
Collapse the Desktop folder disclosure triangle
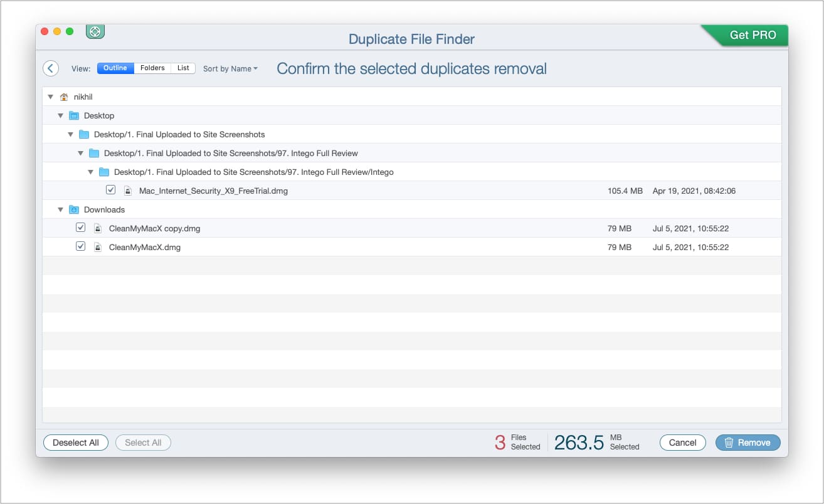pos(60,116)
